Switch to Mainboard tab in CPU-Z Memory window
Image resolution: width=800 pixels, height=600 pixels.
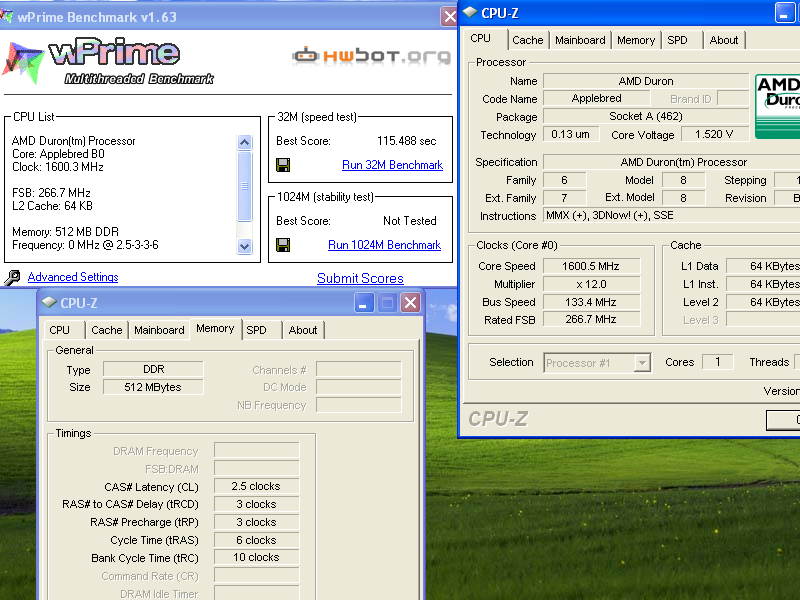(159, 330)
